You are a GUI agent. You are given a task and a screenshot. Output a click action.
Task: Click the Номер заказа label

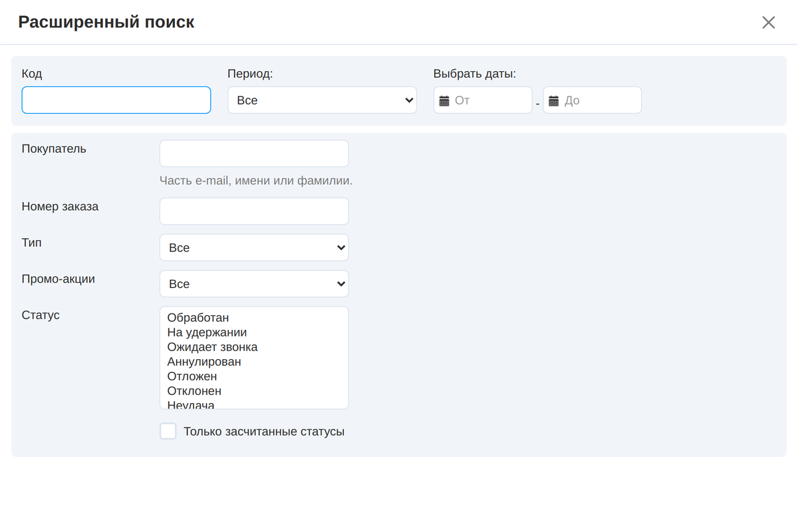tap(60, 207)
